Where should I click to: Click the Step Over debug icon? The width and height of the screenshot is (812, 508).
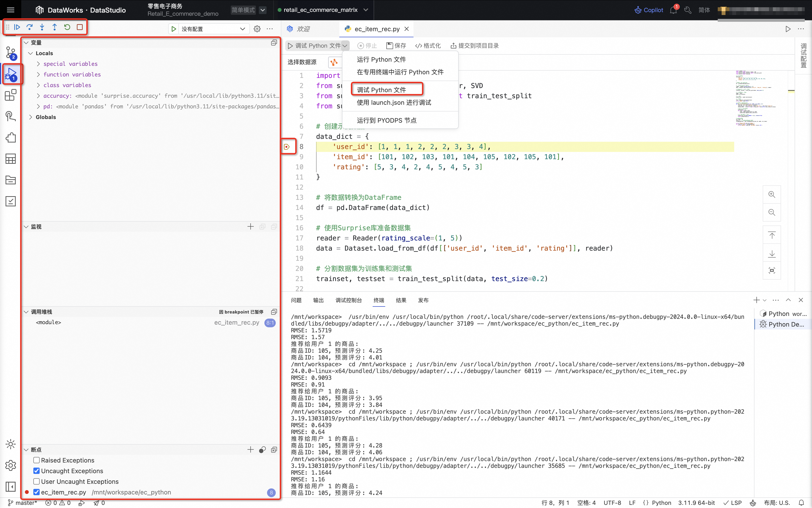pyautogui.click(x=29, y=27)
